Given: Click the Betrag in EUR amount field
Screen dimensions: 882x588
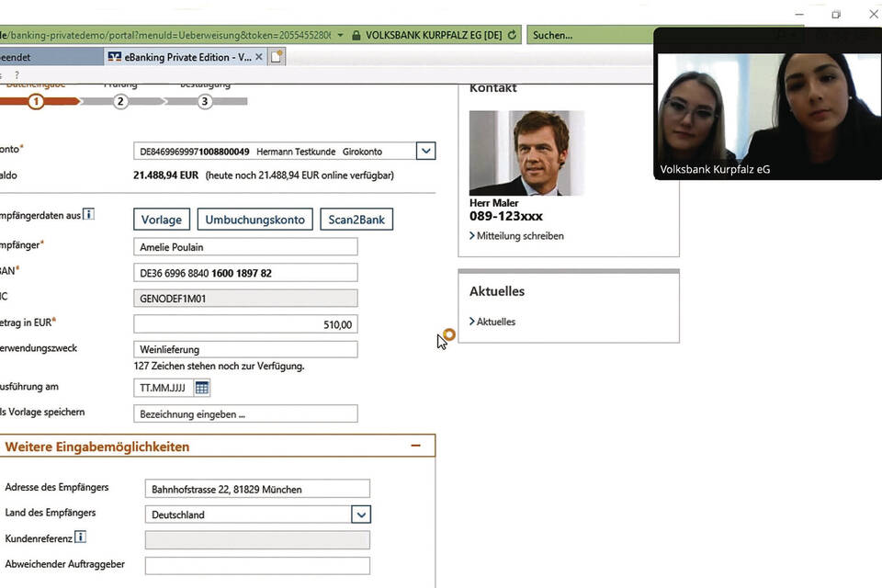Looking at the screenshot, I should point(245,324).
